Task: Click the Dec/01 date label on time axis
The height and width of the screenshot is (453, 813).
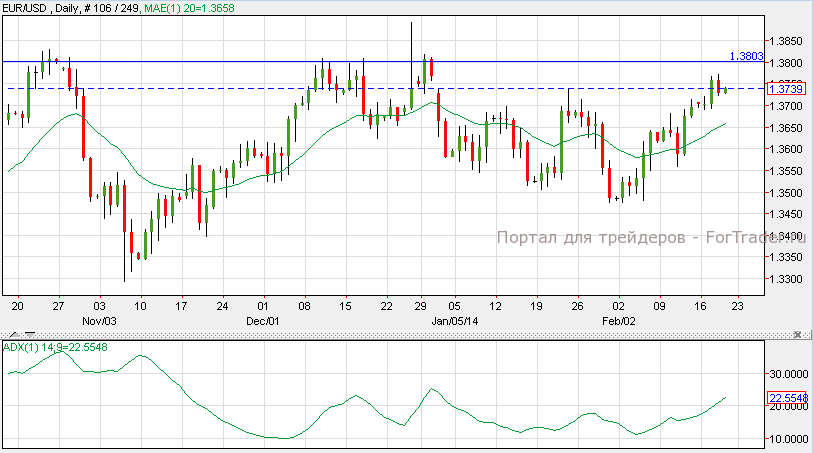Action: click(x=262, y=322)
